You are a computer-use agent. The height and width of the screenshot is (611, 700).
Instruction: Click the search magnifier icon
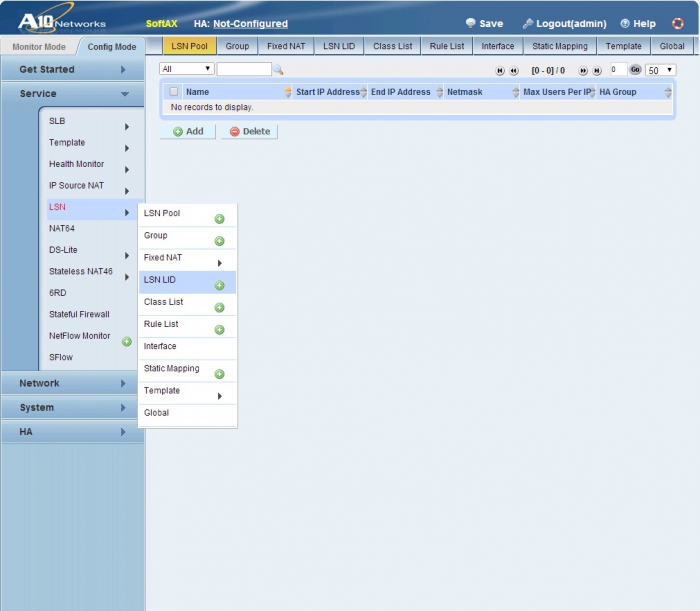278,70
